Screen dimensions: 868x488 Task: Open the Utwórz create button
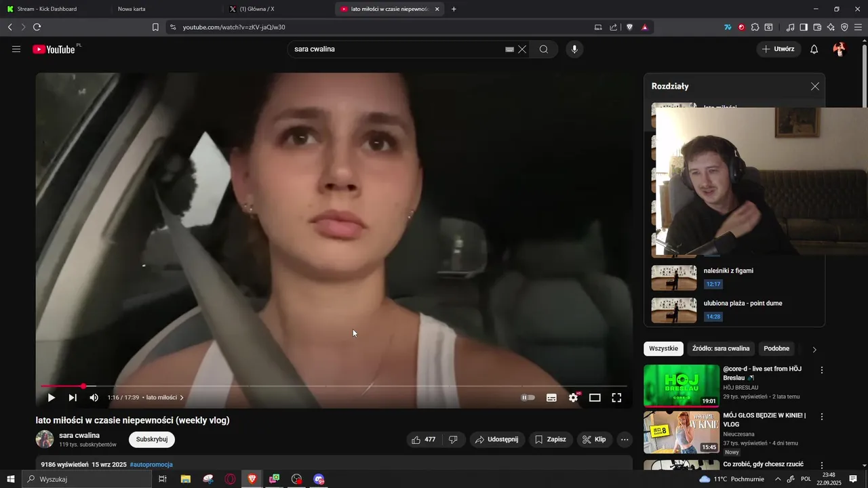[778, 49]
